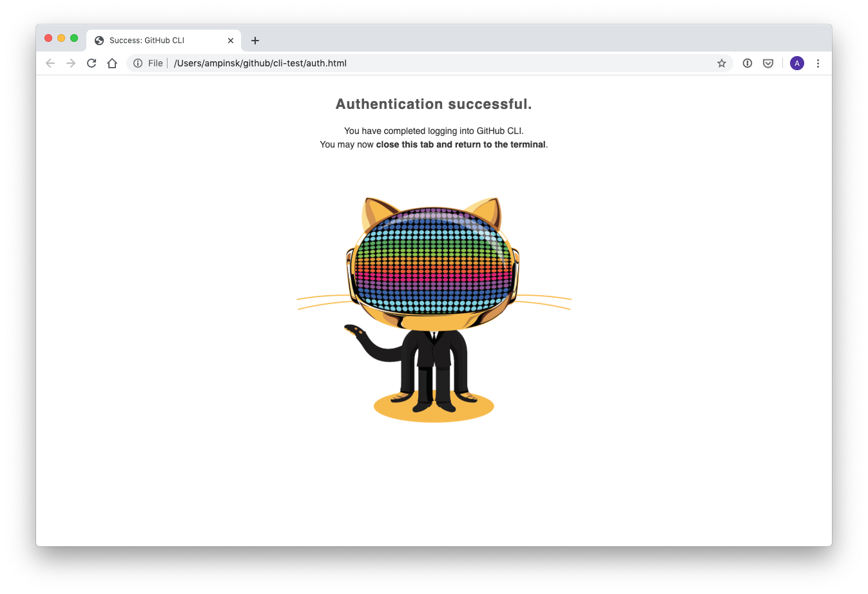Screen dimensions: 868x594
Task: Click the browser forward arrow
Action: click(x=71, y=63)
